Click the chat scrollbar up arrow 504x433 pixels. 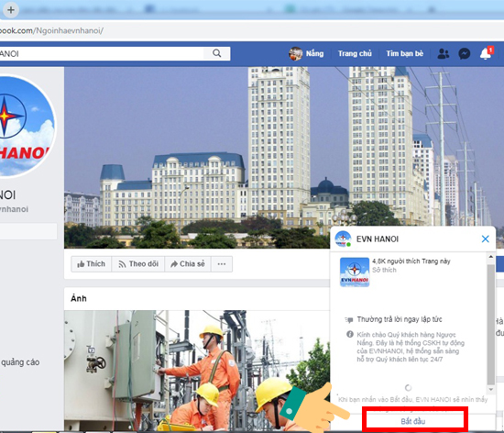point(490,257)
